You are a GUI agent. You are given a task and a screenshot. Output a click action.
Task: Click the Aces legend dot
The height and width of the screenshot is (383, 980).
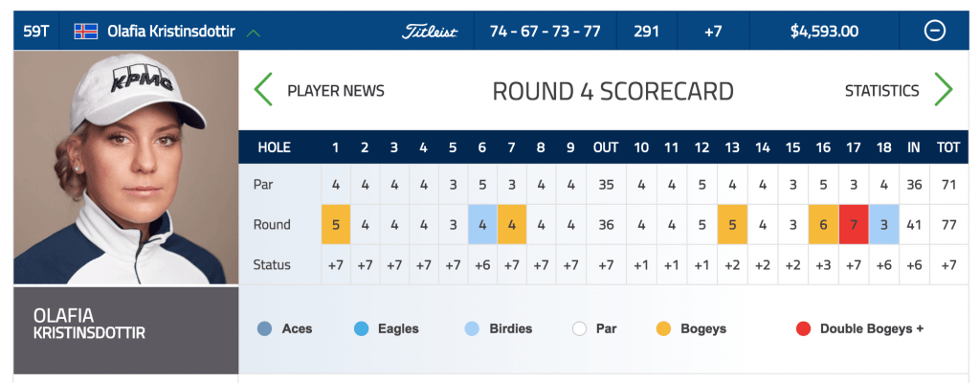(x=264, y=328)
